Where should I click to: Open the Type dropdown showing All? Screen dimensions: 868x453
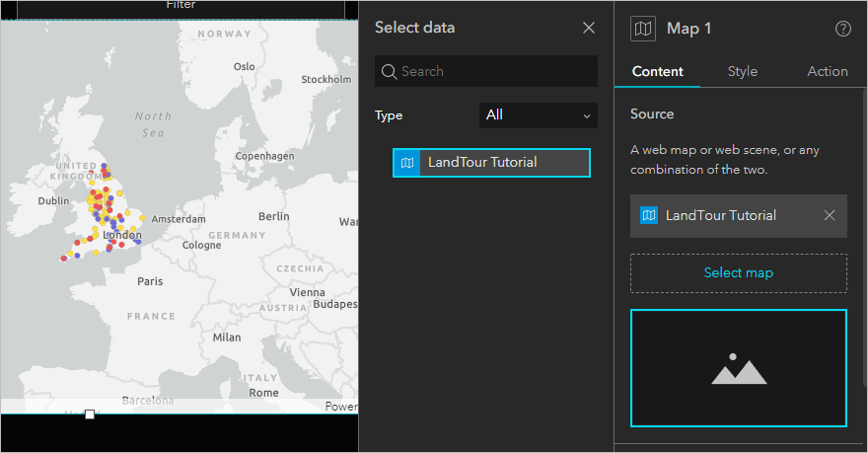[539, 115]
